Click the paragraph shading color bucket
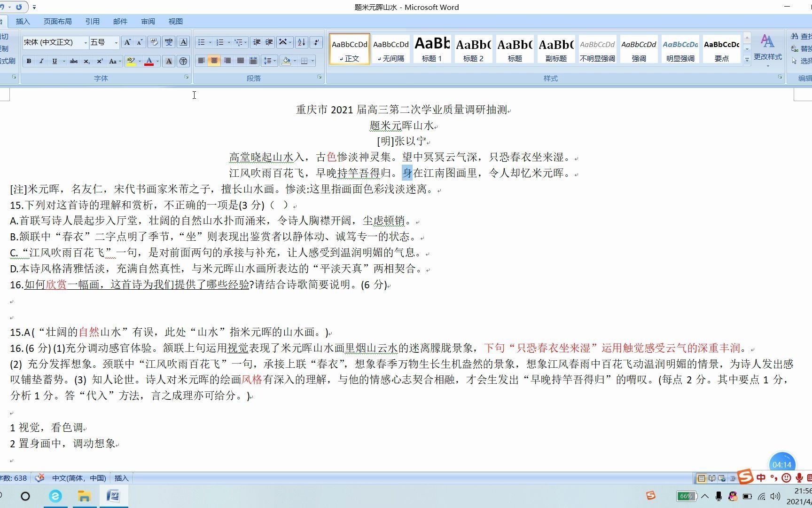 286,61
